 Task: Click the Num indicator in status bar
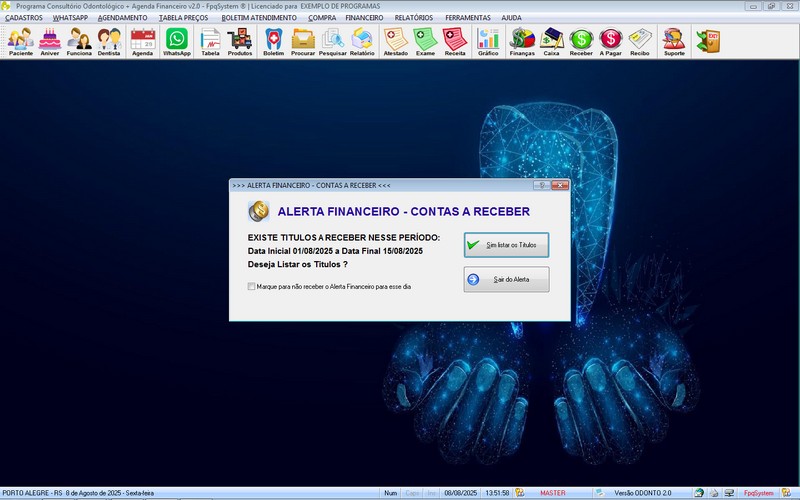point(391,493)
